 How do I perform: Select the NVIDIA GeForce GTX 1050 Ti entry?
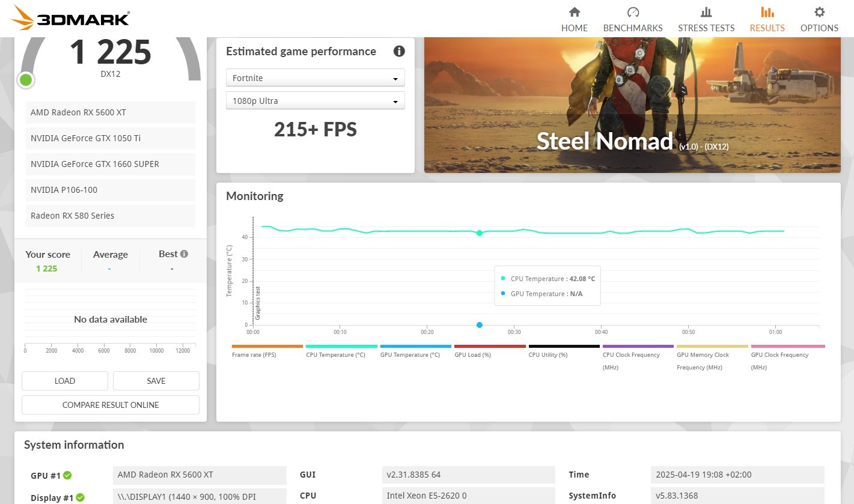(x=111, y=138)
